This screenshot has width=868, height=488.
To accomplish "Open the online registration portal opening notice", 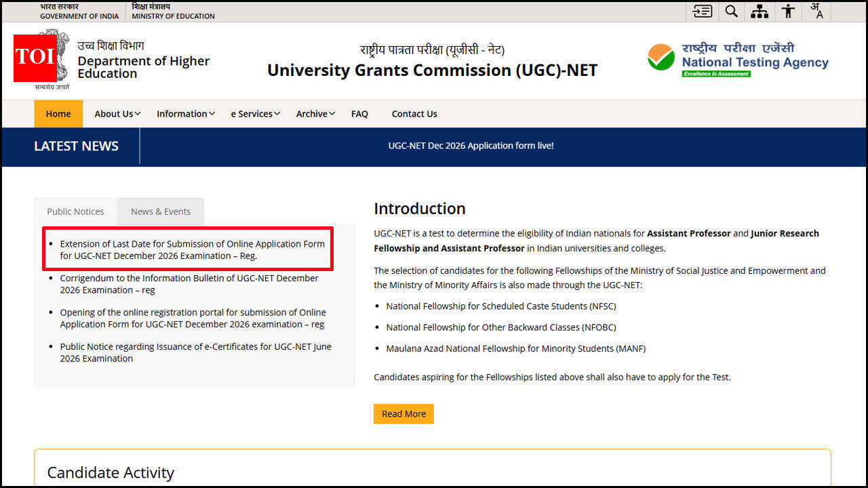I will pos(193,319).
